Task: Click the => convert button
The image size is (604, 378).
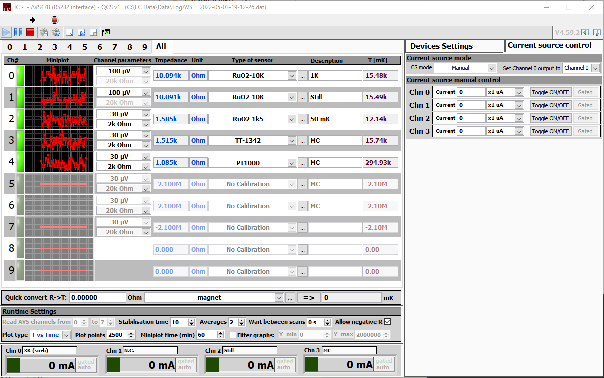Action: (x=309, y=297)
